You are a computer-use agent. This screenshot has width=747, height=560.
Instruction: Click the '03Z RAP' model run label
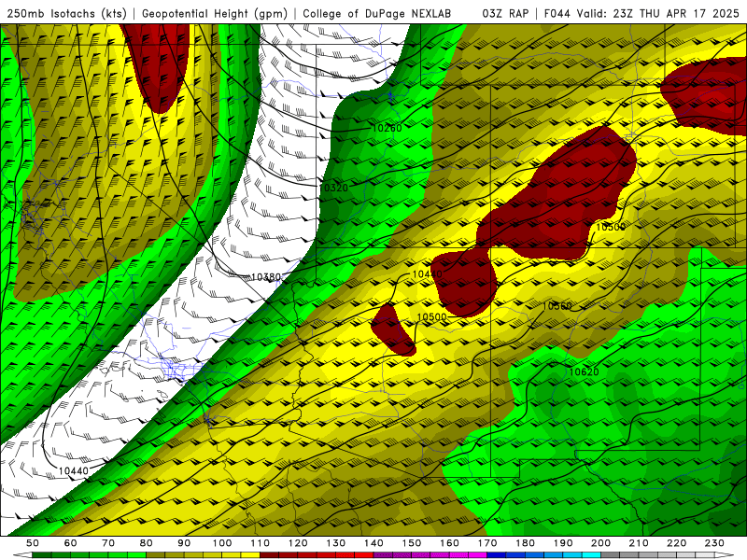point(505,13)
